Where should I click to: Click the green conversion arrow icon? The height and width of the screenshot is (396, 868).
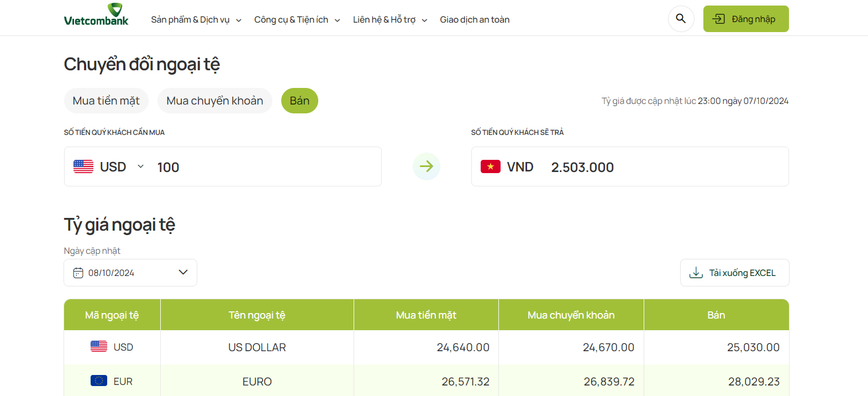[427, 166]
